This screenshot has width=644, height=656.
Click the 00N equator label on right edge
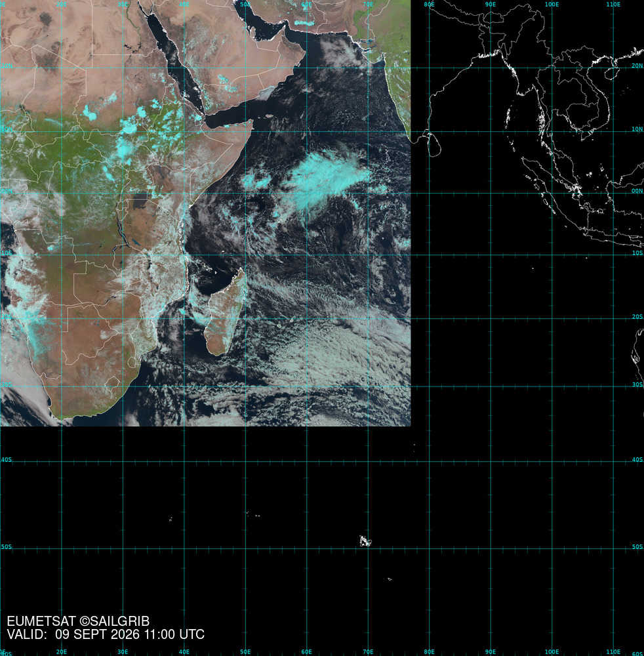637,191
